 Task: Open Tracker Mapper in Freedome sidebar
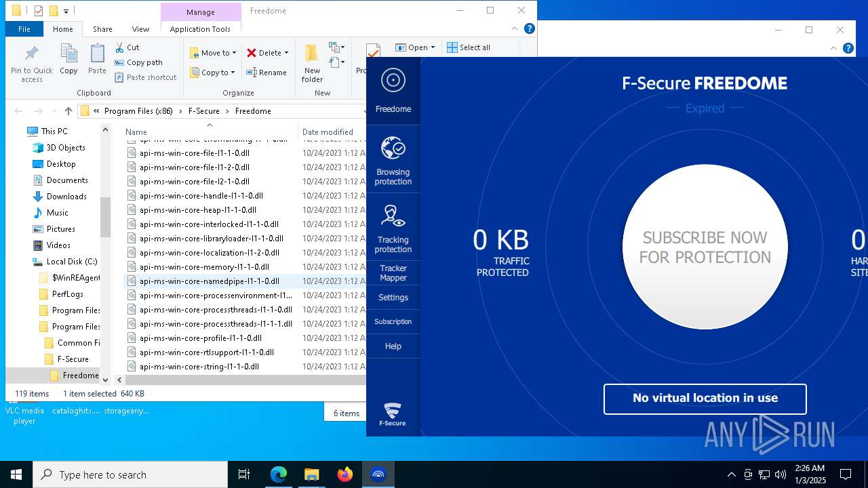tap(393, 273)
